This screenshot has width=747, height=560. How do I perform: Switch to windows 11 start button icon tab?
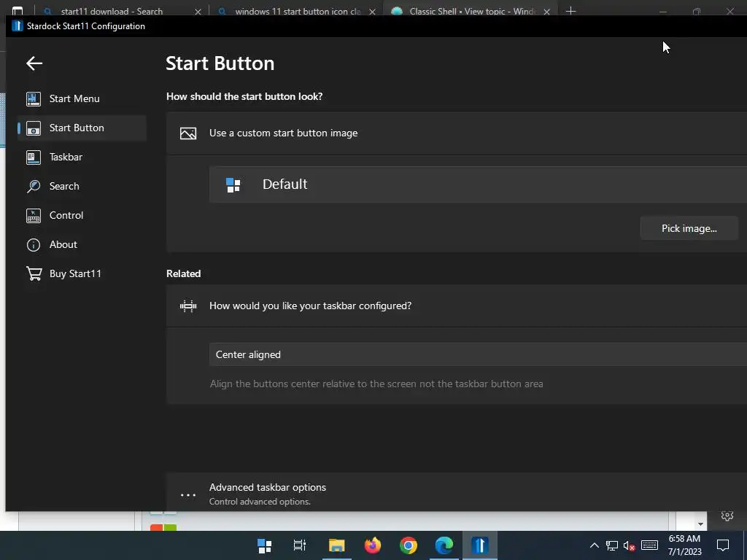point(298,12)
